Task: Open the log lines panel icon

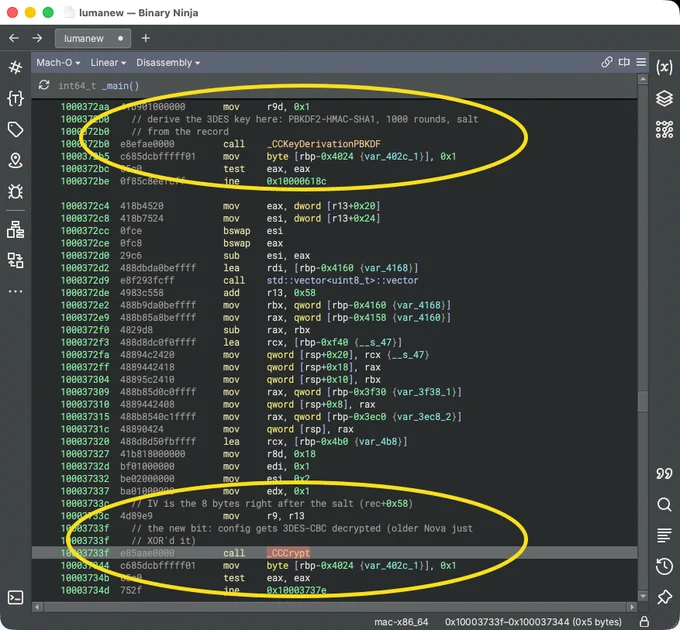Action: [664, 535]
